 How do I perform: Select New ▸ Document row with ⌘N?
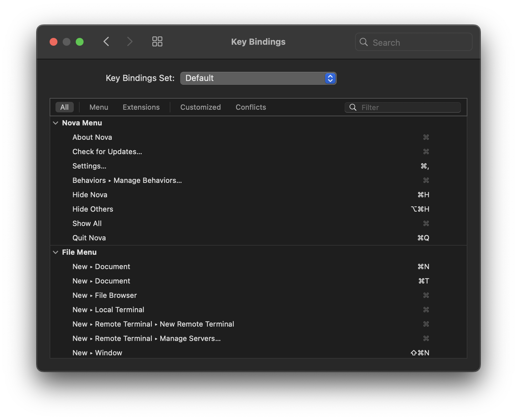[258, 267]
